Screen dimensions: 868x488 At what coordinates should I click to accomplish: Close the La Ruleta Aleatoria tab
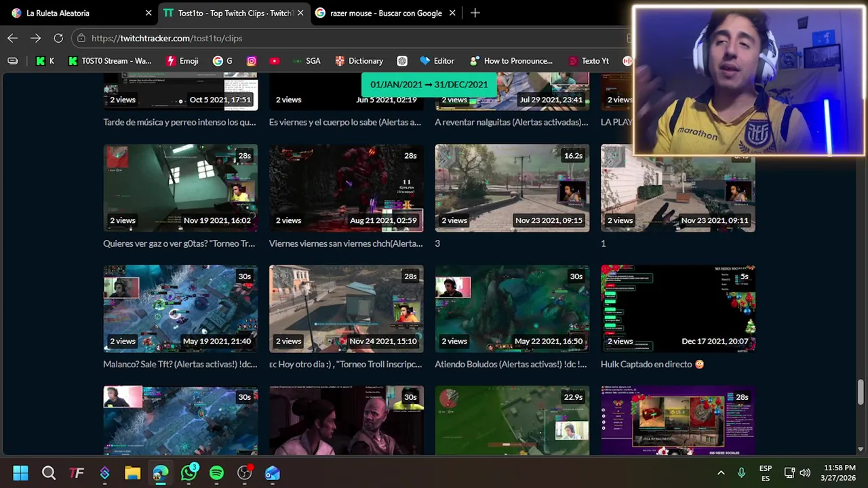click(x=149, y=13)
